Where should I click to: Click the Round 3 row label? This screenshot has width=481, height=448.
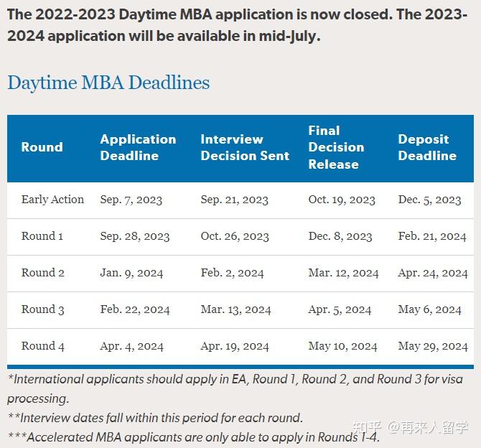tap(43, 309)
